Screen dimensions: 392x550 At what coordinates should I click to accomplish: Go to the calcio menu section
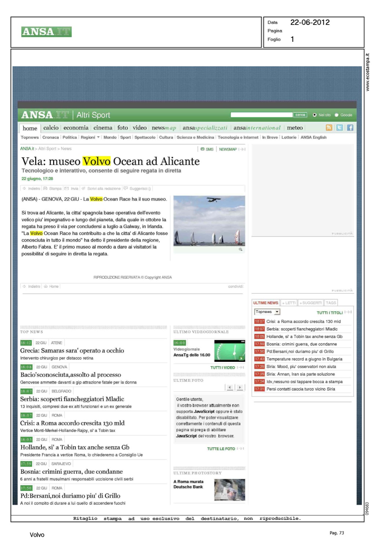click(51, 128)
